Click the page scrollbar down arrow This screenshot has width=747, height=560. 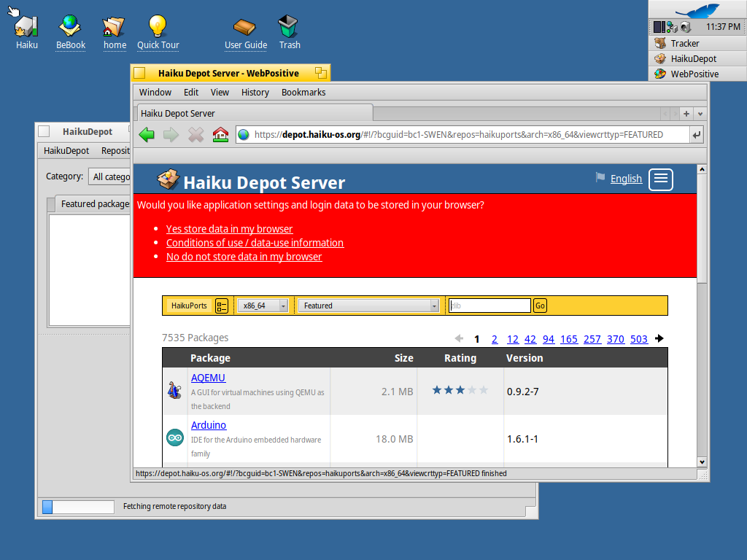[x=702, y=462]
